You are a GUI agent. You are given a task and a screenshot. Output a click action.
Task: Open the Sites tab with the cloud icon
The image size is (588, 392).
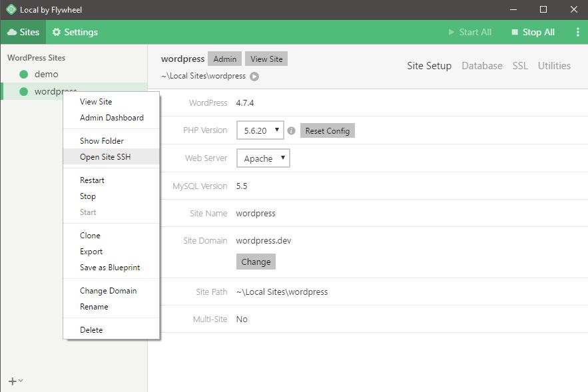click(x=23, y=32)
